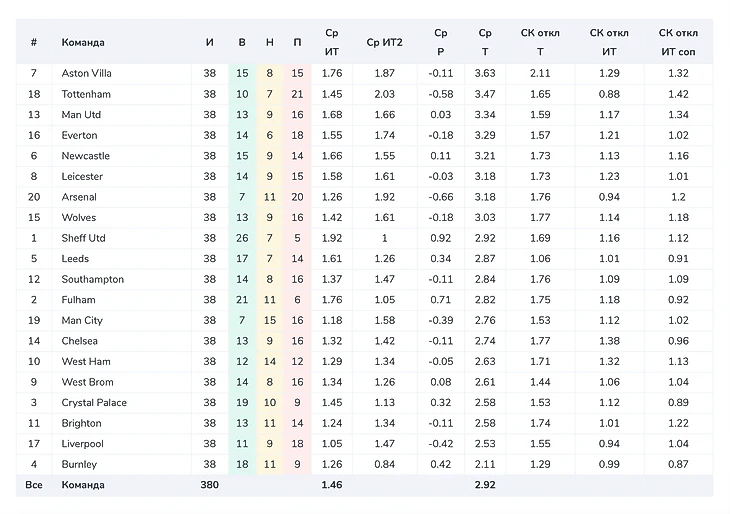Click the Команда column header
730x514 pixels.
pyautogui.click(x=83, y=42)
